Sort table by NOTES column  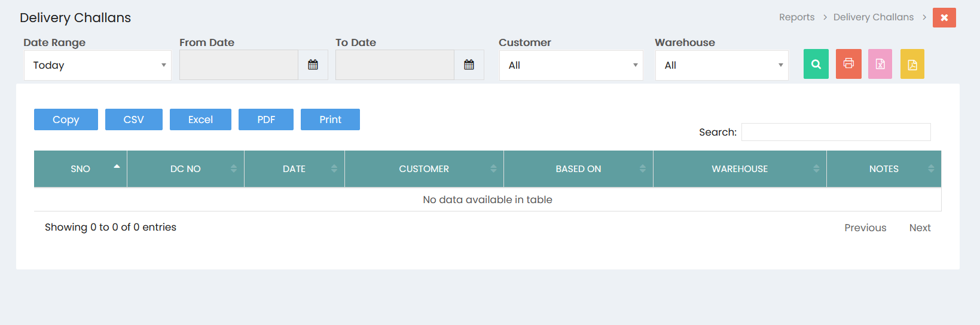(884, 169)
